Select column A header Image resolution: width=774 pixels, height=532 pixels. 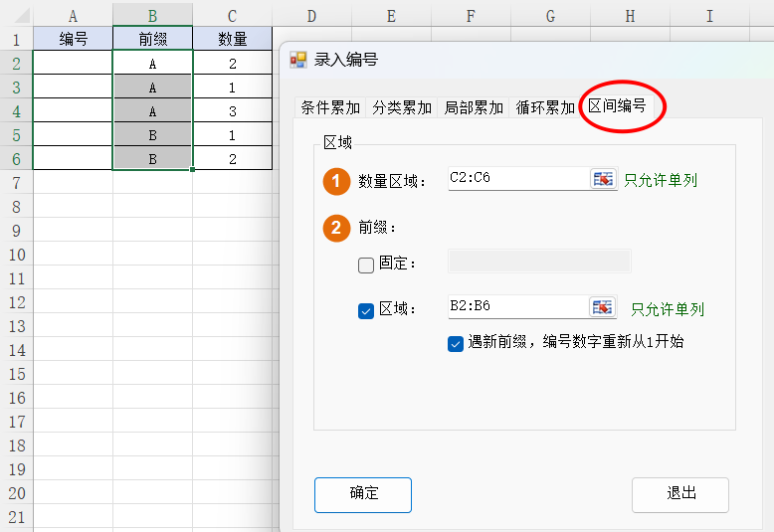[x=73, y=16]
